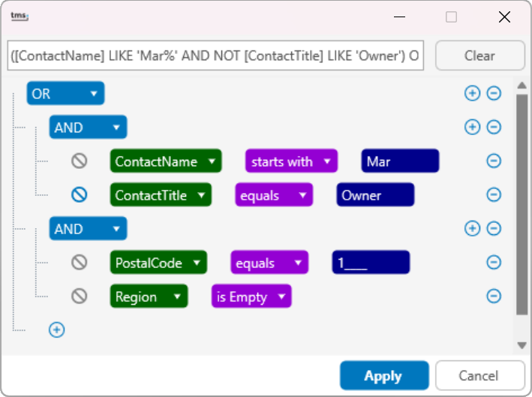
Task: Edit the 'Owner' value field
Action: [376, 195]
